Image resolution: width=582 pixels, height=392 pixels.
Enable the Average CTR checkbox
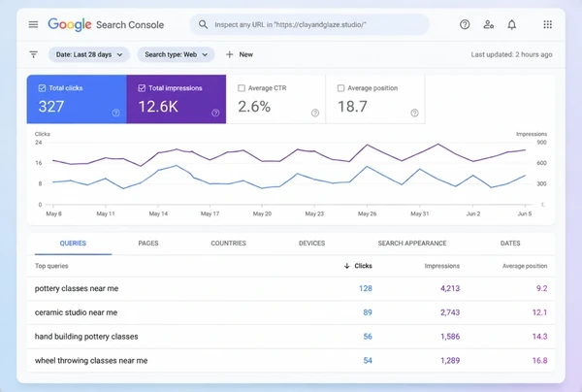click(x=242, y=88)
